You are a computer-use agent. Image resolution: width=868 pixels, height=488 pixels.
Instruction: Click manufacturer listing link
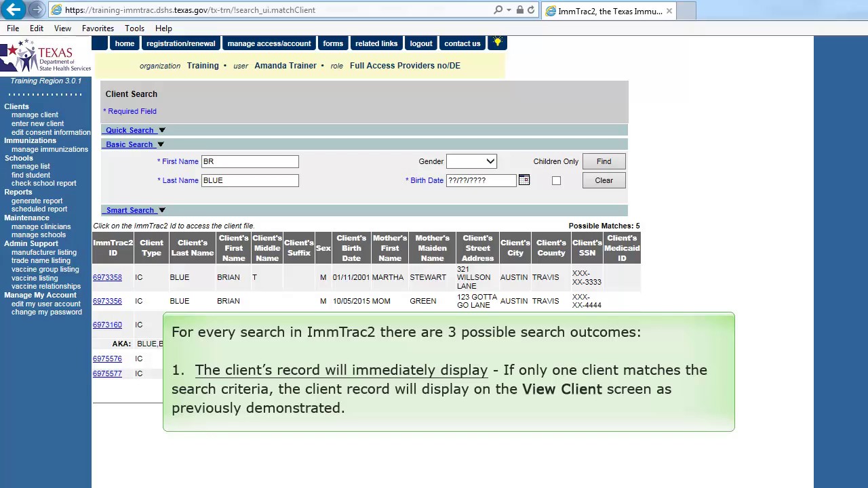pyautogui.click(x=44, y=252)
